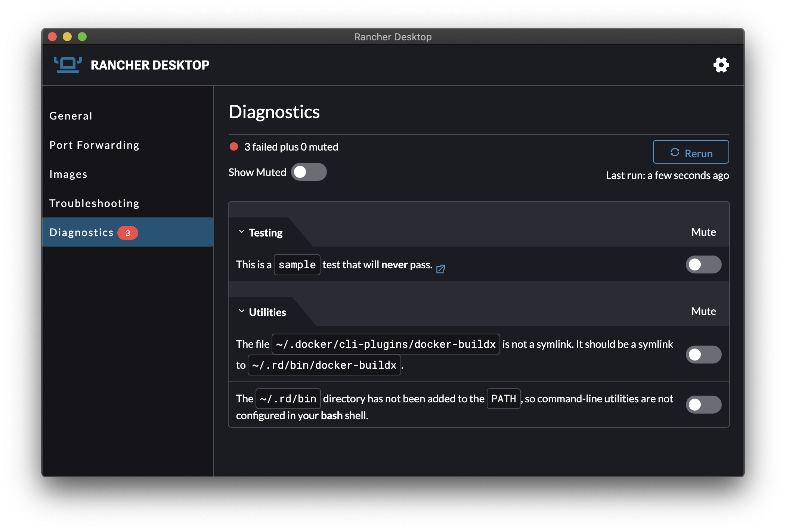Click the PATH code label
Viewport: 786px width, 532px height.
504,399
